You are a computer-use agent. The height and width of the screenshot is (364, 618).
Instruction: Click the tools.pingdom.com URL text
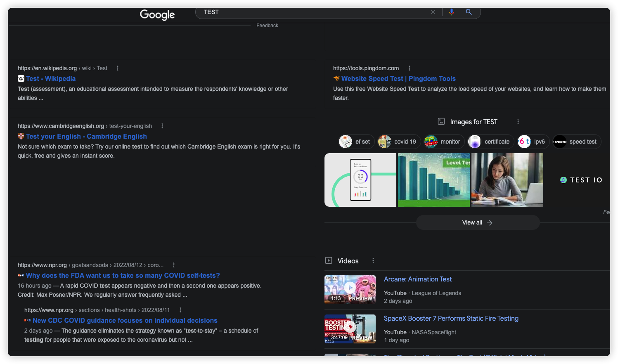pos(366,68)
